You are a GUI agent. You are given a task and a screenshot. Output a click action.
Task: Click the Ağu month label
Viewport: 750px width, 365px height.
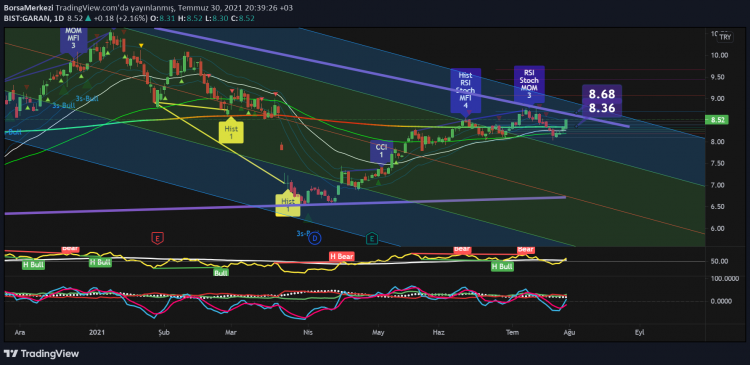point(568,332)
